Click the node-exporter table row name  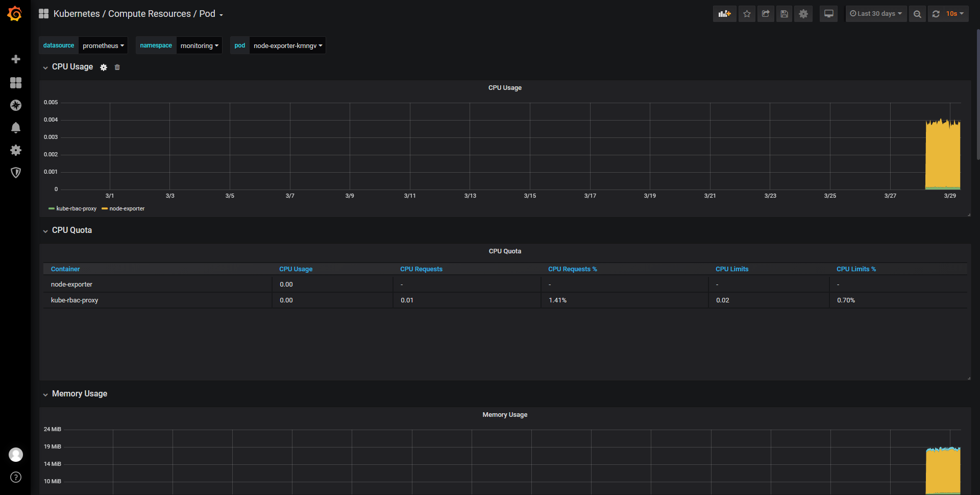pos(71,285)
